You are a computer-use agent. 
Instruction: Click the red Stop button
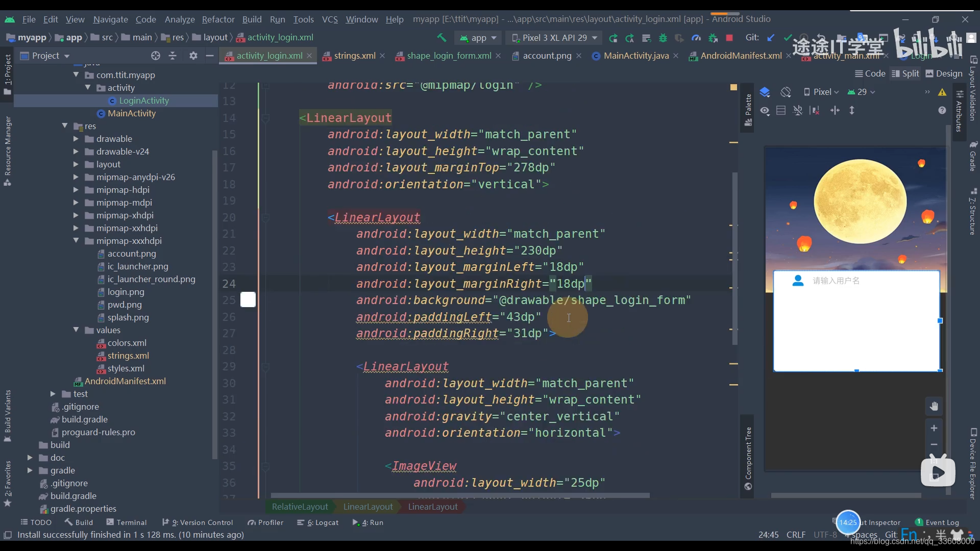tap(729, 38)
